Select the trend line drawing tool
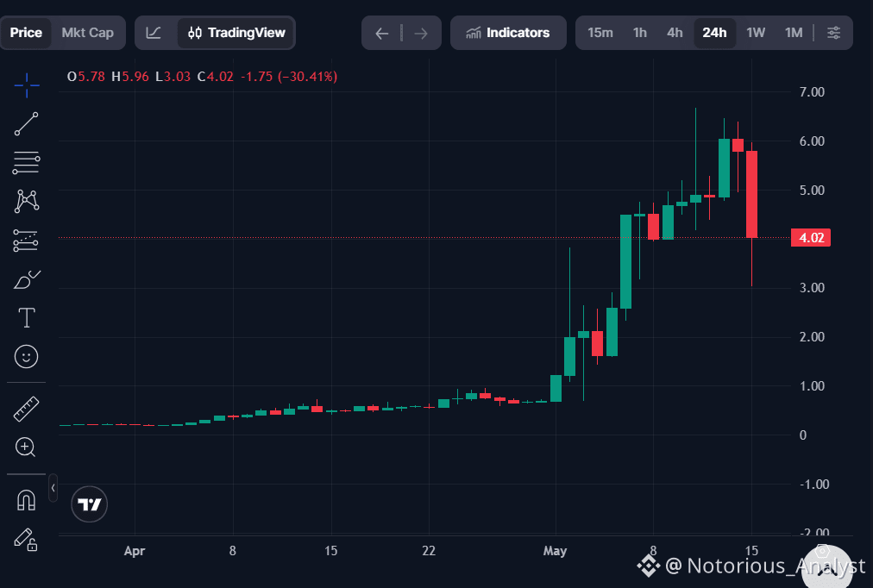Viewport: 873px width, 588px height. click(26, 123)
